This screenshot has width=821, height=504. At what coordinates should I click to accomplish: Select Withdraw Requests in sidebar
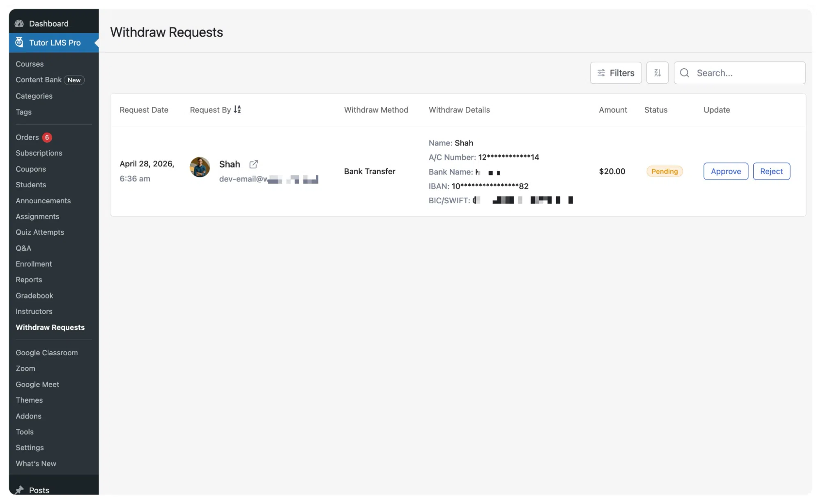(x=50, y=327)
